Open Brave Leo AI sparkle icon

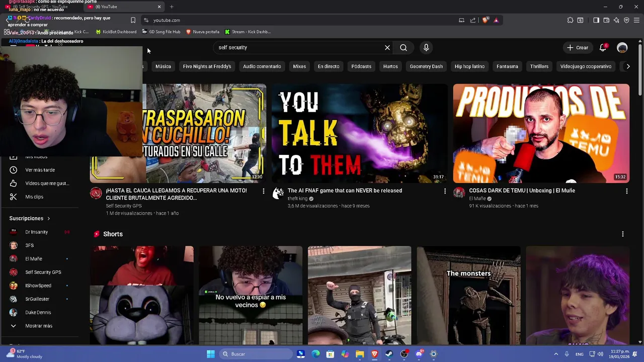[x=616, y=20]
